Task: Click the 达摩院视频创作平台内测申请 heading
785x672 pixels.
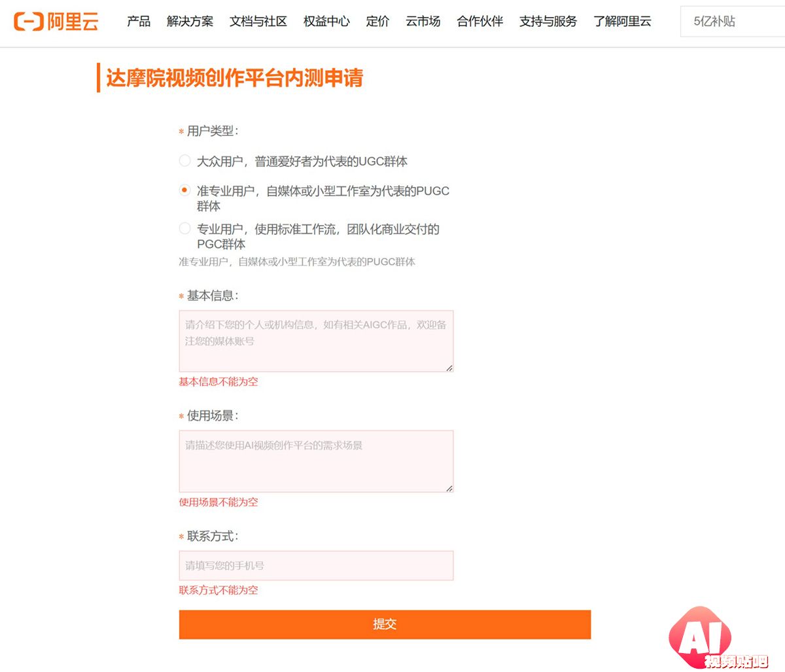Action: [x=234, y=78]
